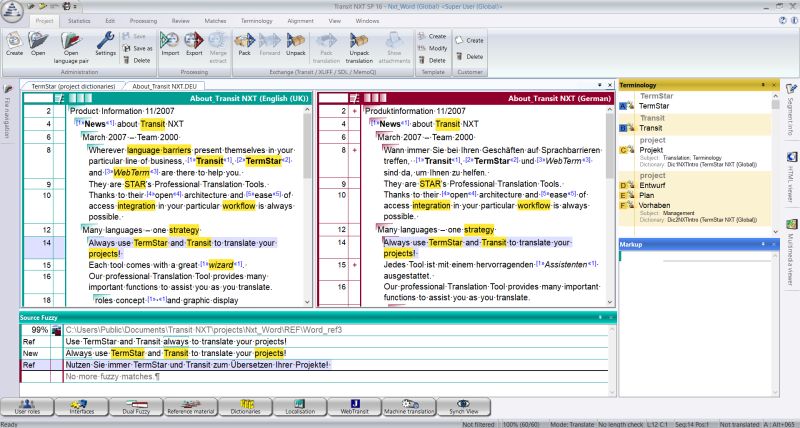Click Terminology panel scroll-down arrow
The width and height of the screenshot is (800, 428).
tap(776, 232)
